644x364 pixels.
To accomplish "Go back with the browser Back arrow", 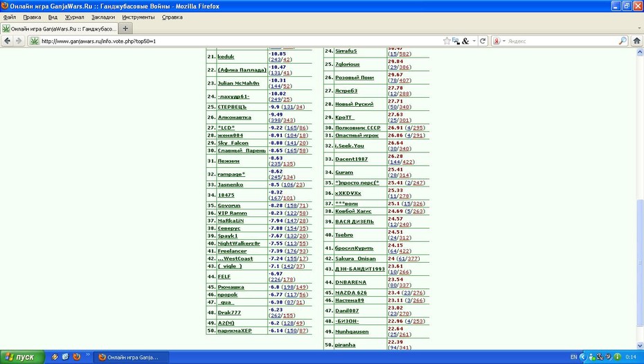I will click(x=7, y=41).
